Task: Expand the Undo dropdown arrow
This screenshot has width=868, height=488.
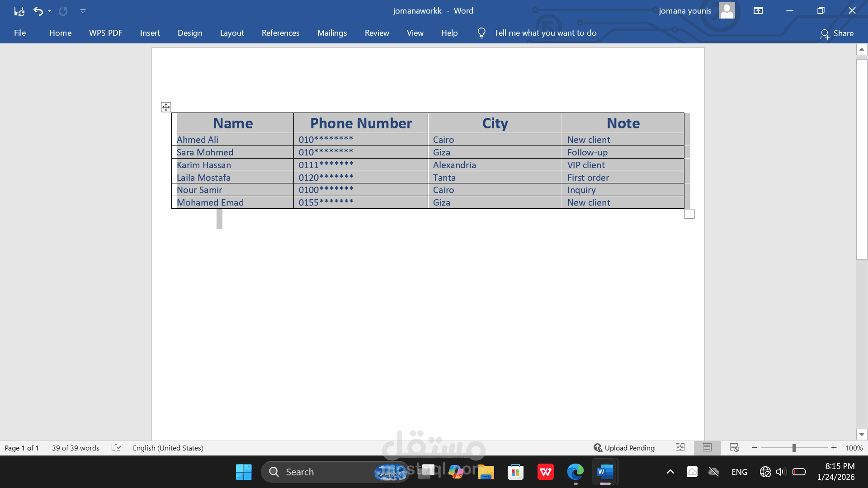Action: tap(49, 11)
